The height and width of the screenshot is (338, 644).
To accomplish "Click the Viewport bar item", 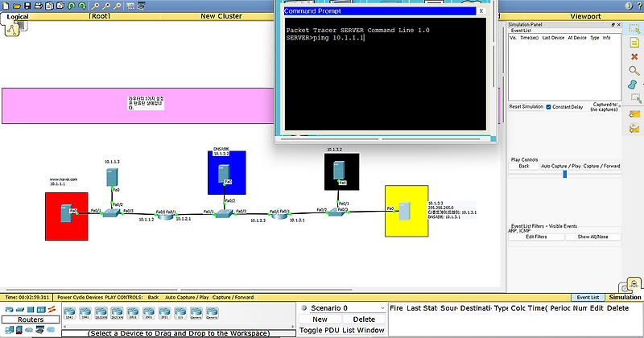I will tap(585, 16).
